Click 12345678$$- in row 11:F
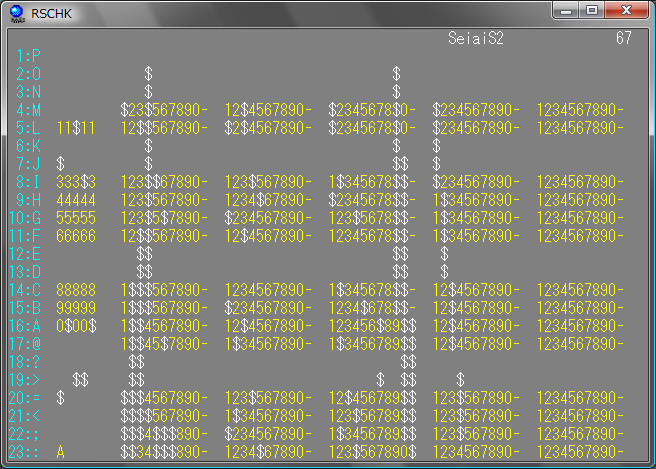Image resolution: width=656 pixels, height=469 pixels. click(x=372, y=236)
